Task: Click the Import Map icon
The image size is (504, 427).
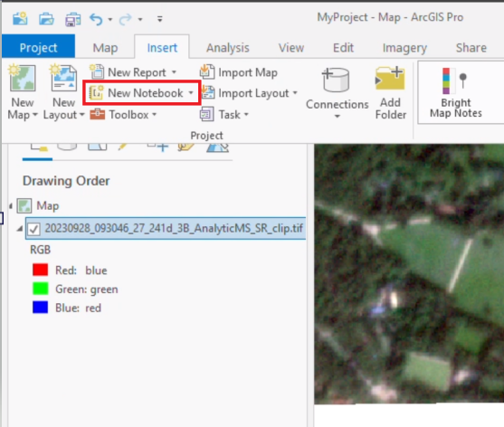Action: click(207, 71)
